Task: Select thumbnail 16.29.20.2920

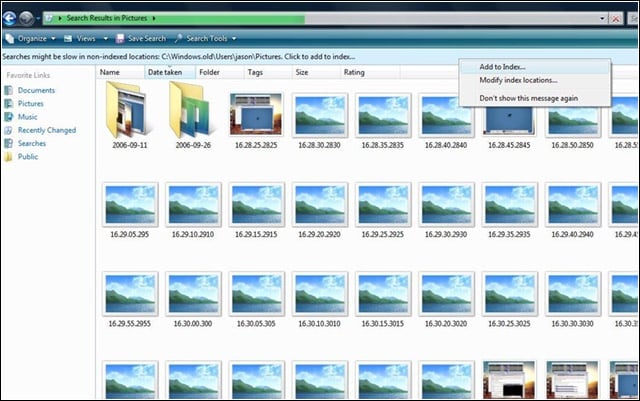Action: click(320, 205)
